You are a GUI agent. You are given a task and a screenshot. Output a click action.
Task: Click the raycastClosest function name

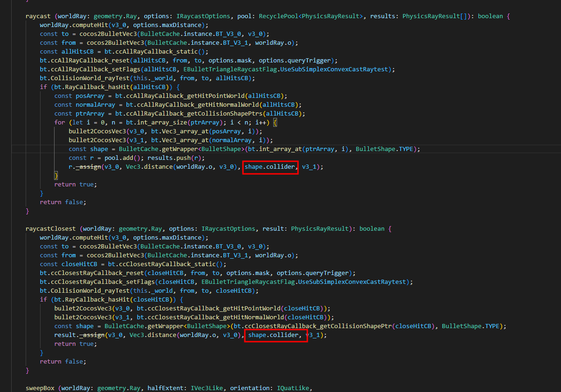(x=51, y=228)
